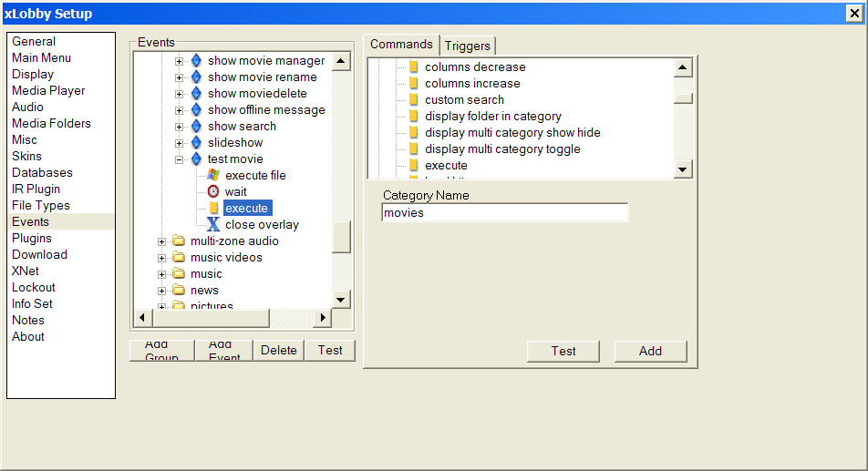
Task: Click the Add Event button
Action: coord(224,351)
